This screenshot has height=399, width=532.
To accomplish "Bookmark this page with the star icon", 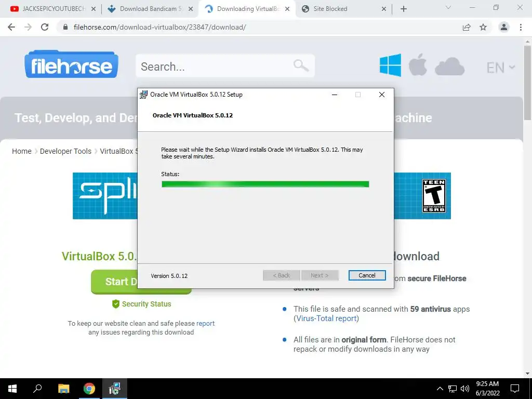I will pyautogui.click(x=483, y=27).
